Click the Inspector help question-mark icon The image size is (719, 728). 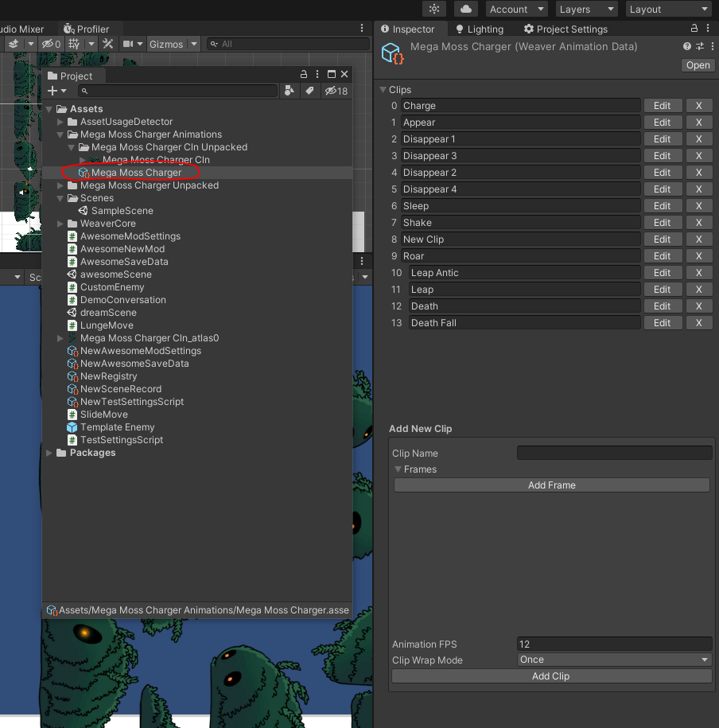(x=687, y=47)
